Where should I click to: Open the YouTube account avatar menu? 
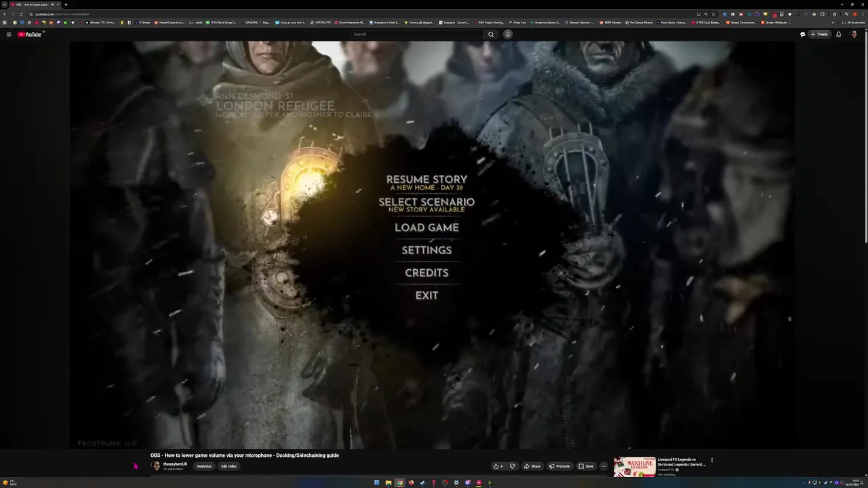(854, 35)
